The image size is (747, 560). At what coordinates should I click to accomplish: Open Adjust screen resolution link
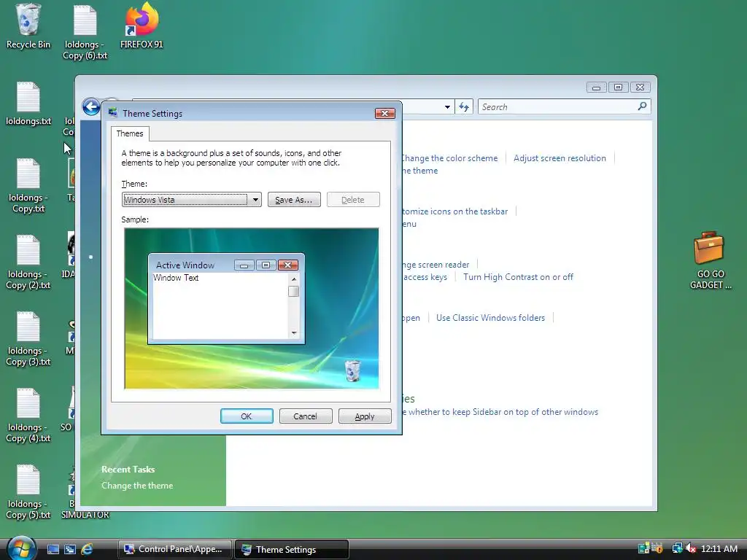(560, 158)
